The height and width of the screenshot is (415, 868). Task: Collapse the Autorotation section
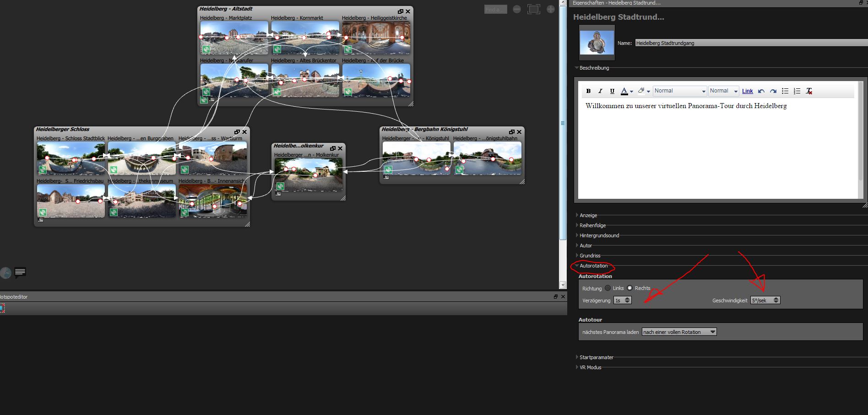(x=593, y=266)
